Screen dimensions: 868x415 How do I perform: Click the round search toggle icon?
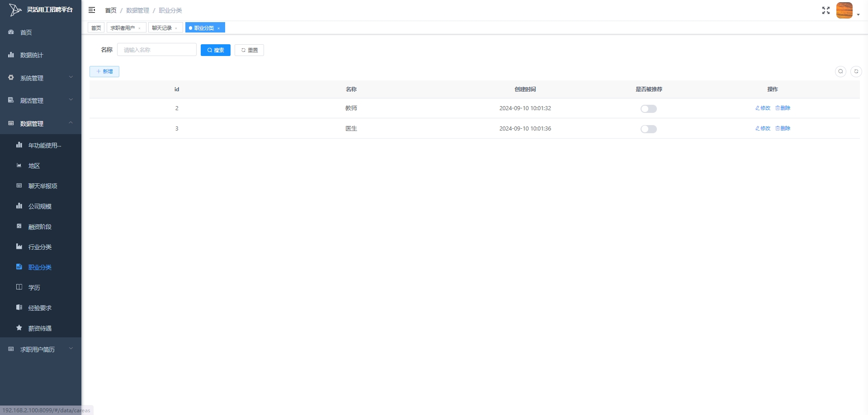840,71
